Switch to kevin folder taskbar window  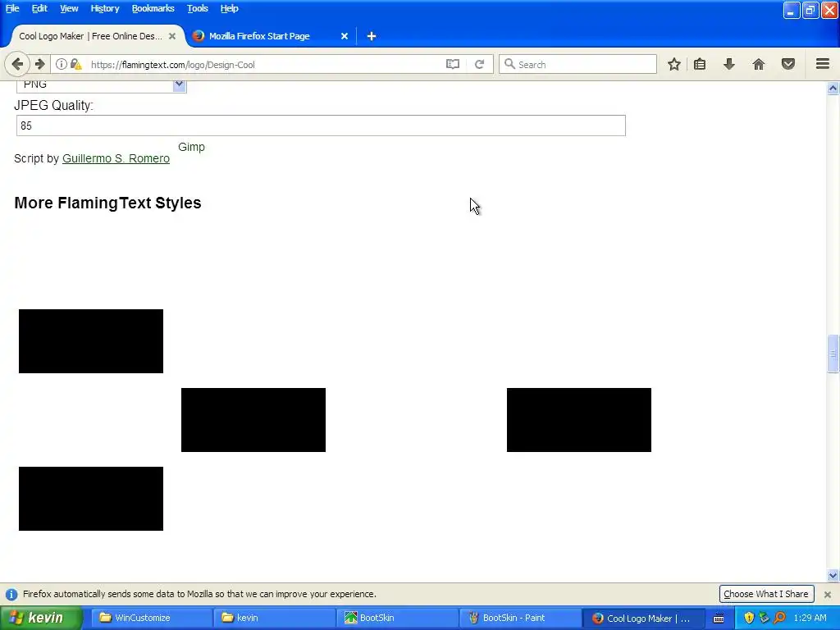(x=274, y=618)
